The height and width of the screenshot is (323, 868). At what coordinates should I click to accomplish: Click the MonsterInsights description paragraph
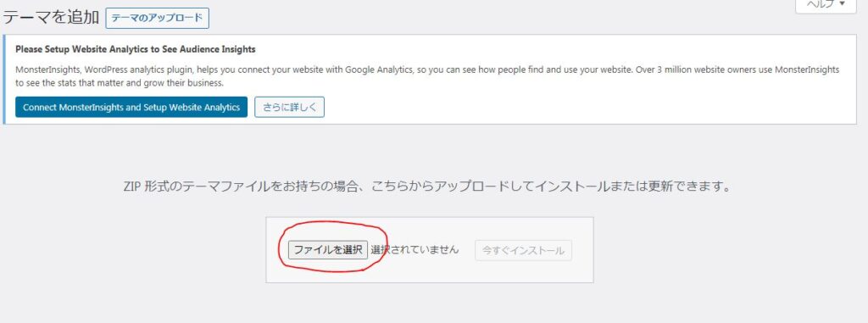(427, 76)
